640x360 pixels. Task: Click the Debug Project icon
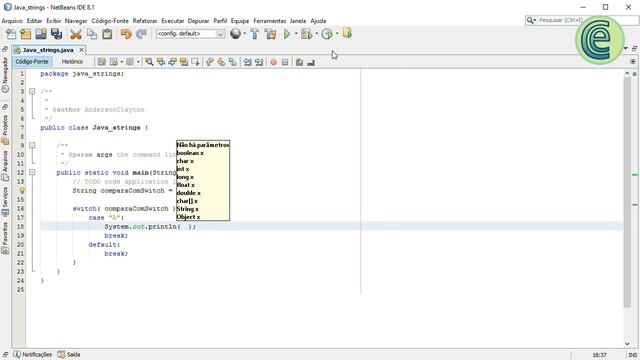tap(306, 34)
